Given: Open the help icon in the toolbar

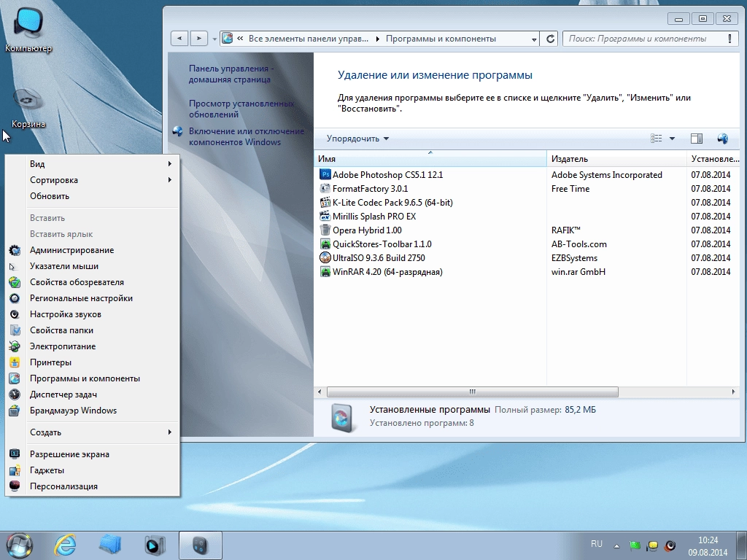Looking at the screenshot, I should [x=722, y=139].
